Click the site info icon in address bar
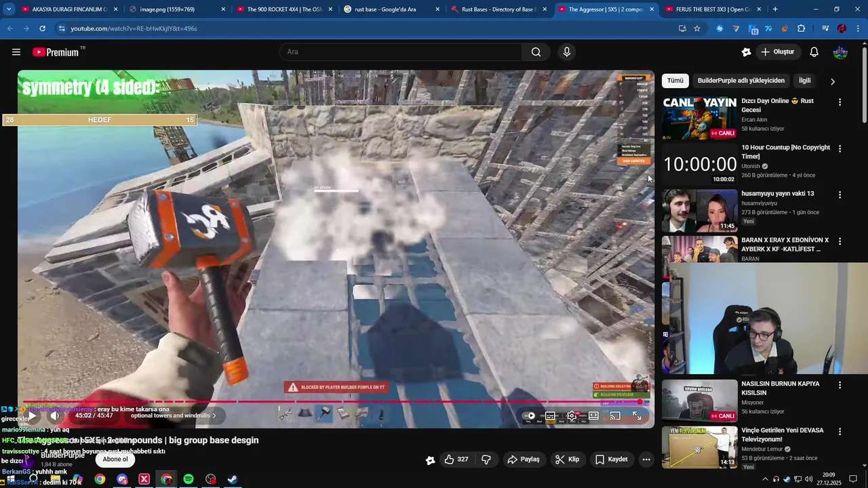Screen dimensions: 868x488 point(62,28)
